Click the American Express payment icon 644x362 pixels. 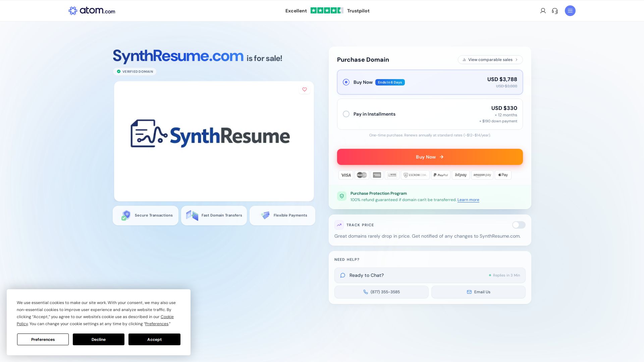click(377, 175)
